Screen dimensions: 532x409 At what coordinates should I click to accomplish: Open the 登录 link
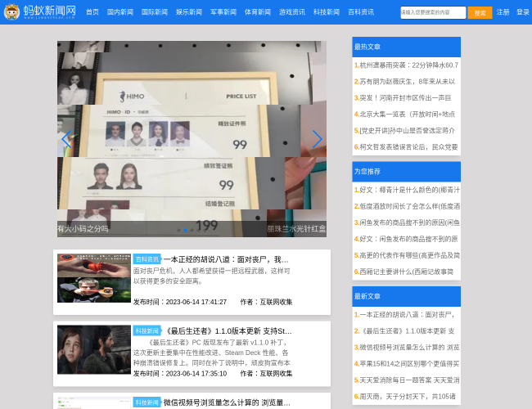[523, 12]
